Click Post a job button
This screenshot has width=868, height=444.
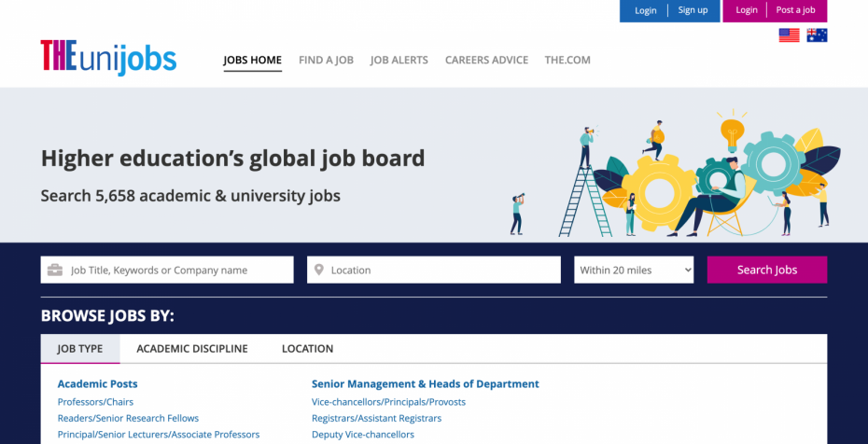coord(795,10)
